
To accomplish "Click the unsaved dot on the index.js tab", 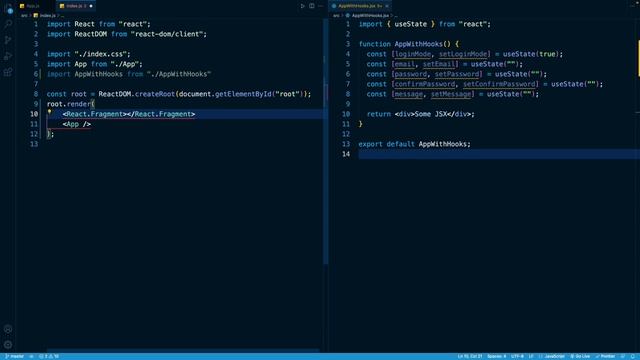I will coord(91,6).
